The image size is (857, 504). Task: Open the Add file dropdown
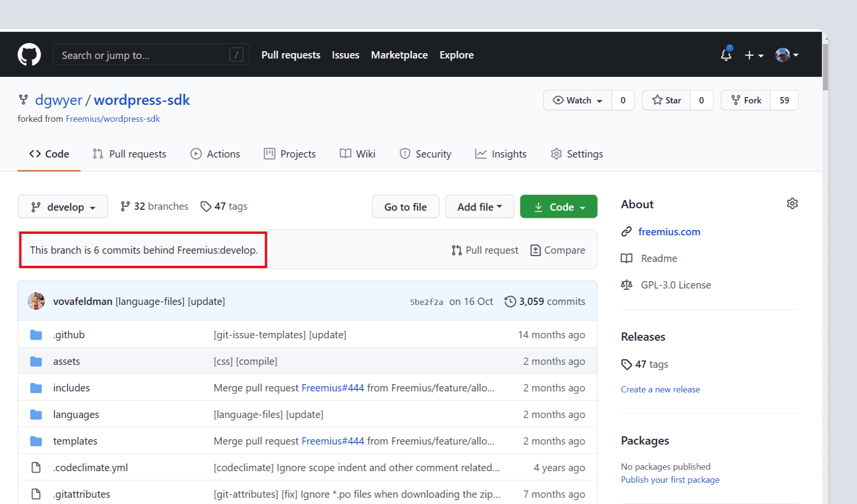tap(479, 206)
